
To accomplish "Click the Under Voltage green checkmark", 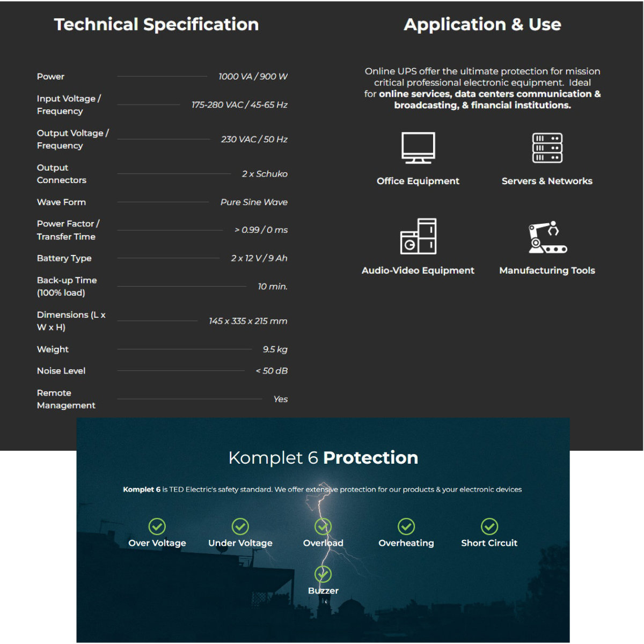I will point(240,526).
